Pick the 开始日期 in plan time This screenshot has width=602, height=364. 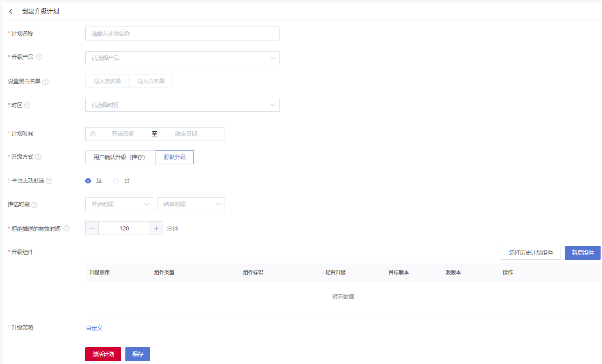click(x=123, y=134)
